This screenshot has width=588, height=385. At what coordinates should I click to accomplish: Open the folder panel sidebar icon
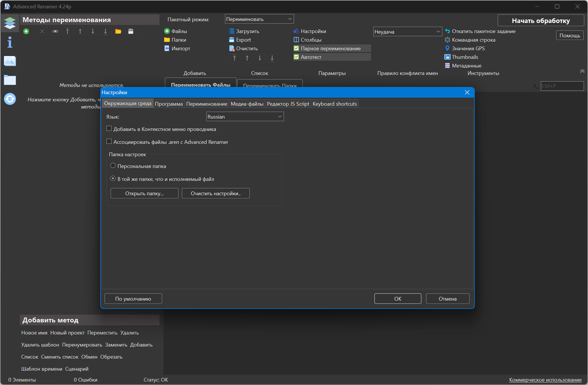10,80
